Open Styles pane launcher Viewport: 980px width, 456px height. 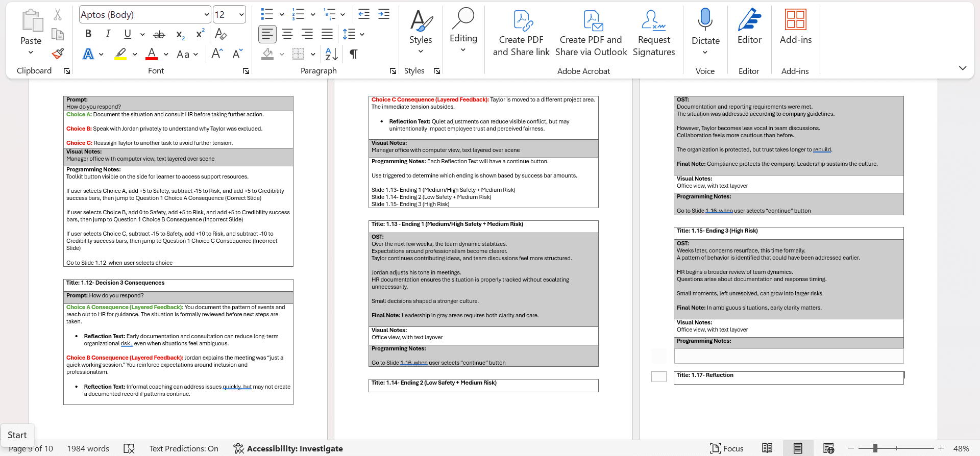pos(437,71)
